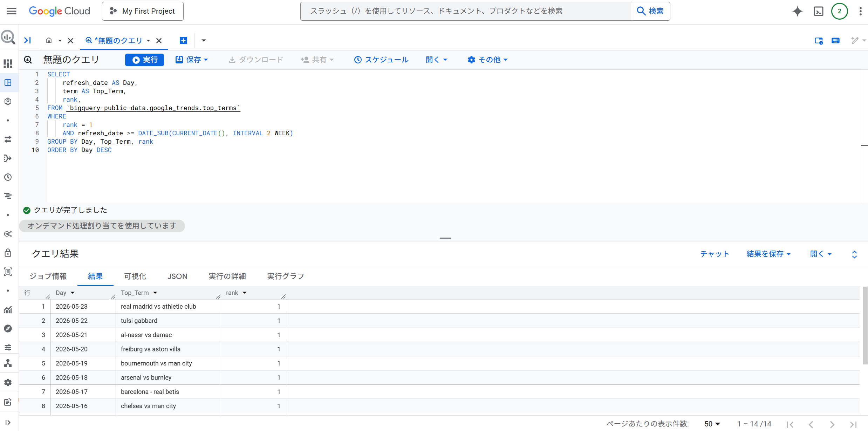Change rows per page dropdown showing 50
The width and height of the screenshot is (868, 431).
coord(712,424)
